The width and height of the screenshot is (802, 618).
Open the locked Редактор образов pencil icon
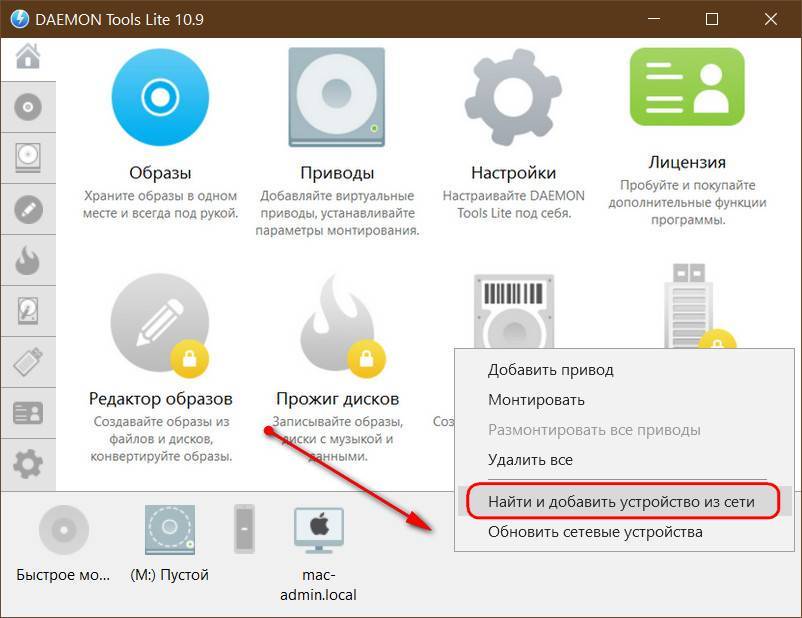[160, 323]
